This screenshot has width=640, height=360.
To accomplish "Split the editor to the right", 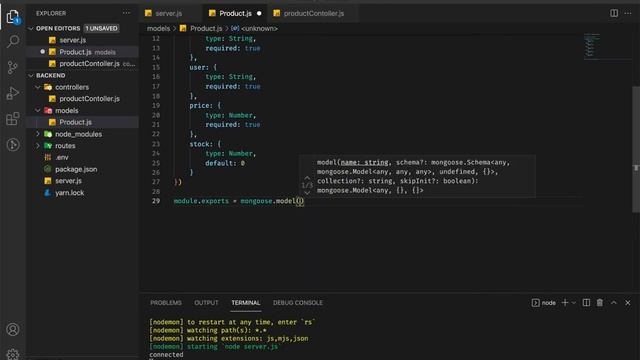I will pyautogui.click(x=614, y=13).
